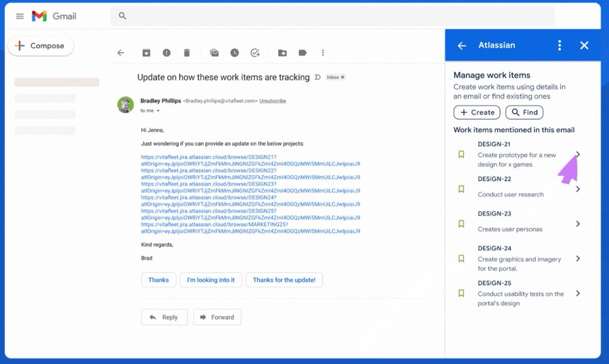Open the email toolbar More options menu
Screen dimensions: 609x364
click(x=323, y=53)
